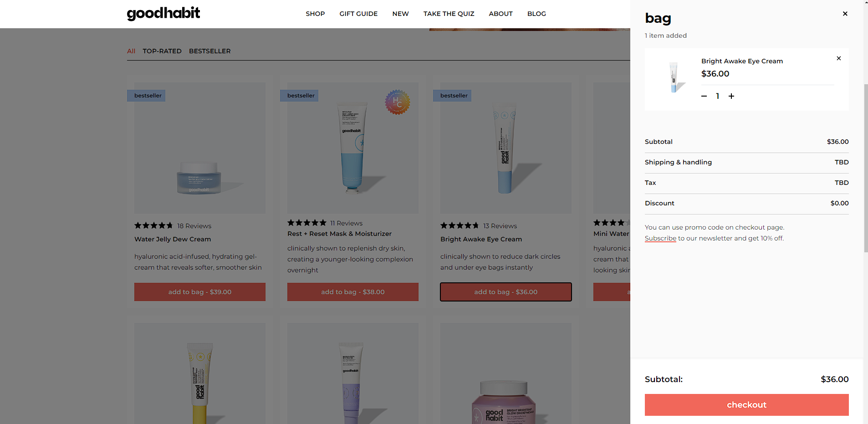
Task: Show the BESTSELLER tab
Action: point(209,51)
